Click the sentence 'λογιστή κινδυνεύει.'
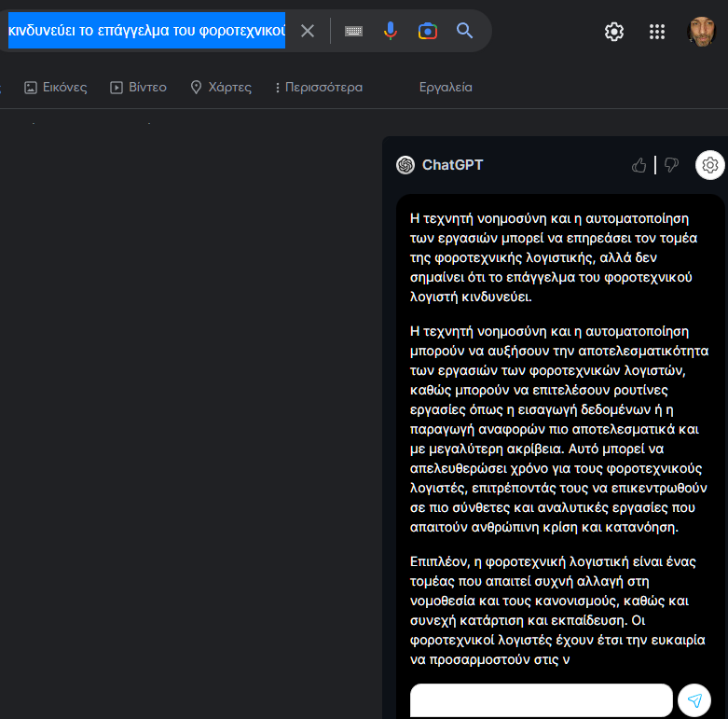Screen dimensions: 728x719 click(x=471, y=297)
